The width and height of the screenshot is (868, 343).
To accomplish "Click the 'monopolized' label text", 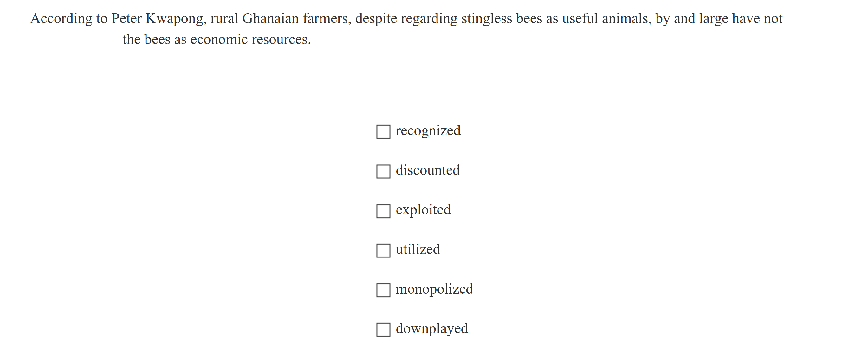I will tap(434, 289).
